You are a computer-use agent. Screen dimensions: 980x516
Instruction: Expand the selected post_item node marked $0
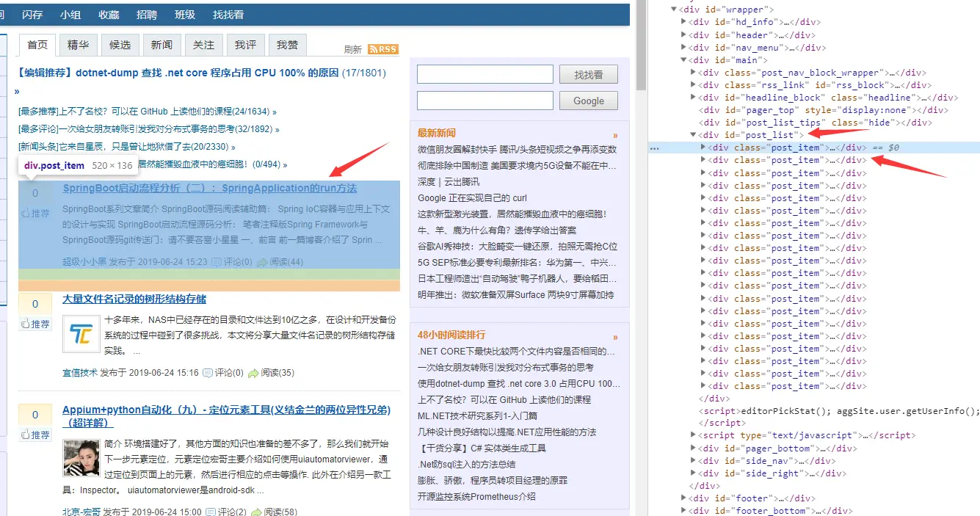[703, 147]
